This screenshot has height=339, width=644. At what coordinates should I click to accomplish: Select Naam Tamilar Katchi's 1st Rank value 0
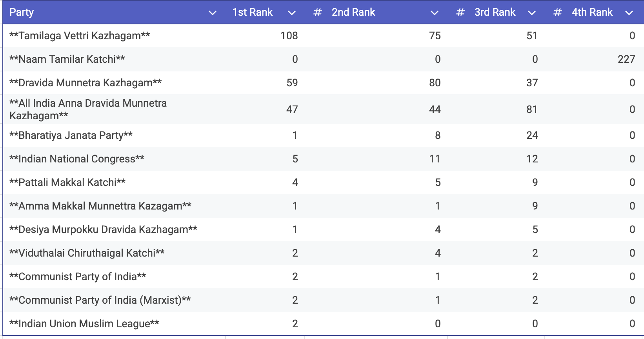pos(295,59)
